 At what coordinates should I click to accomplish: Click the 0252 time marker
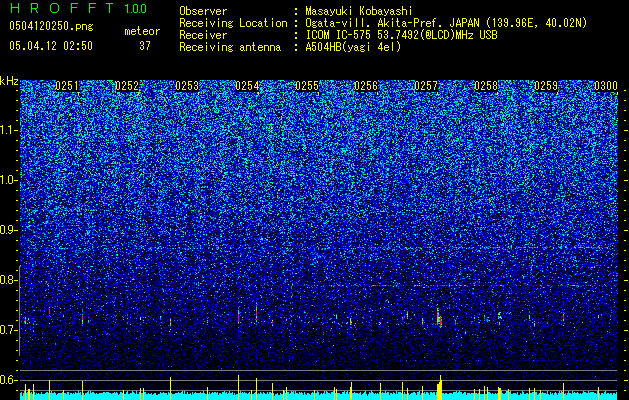click(127, 86)
